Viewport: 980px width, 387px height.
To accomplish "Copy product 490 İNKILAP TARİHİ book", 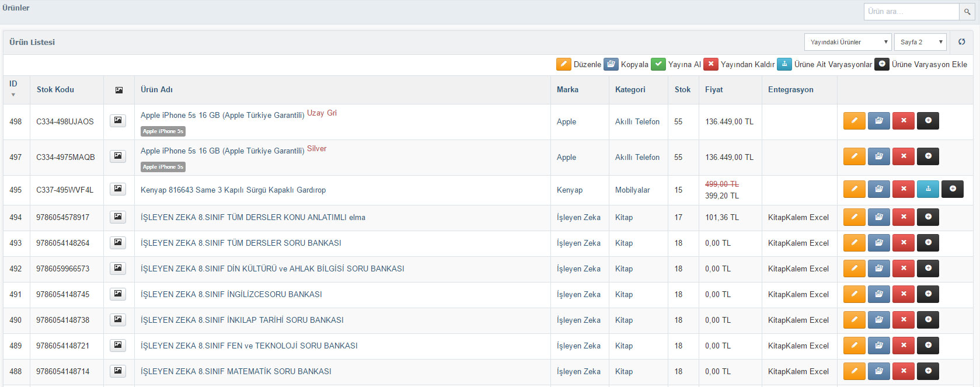I will (x=879, y=320).
